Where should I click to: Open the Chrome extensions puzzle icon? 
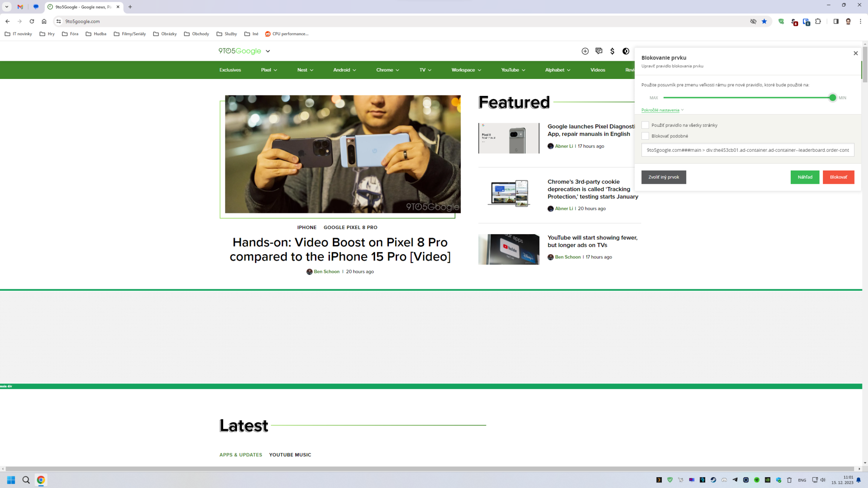pos(818,21)
